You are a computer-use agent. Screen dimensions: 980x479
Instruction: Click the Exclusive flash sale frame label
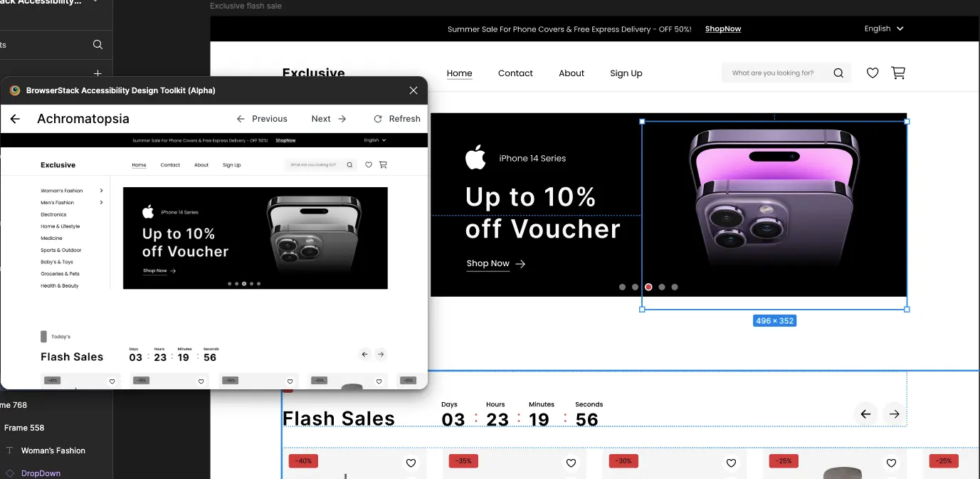point(246,6)
